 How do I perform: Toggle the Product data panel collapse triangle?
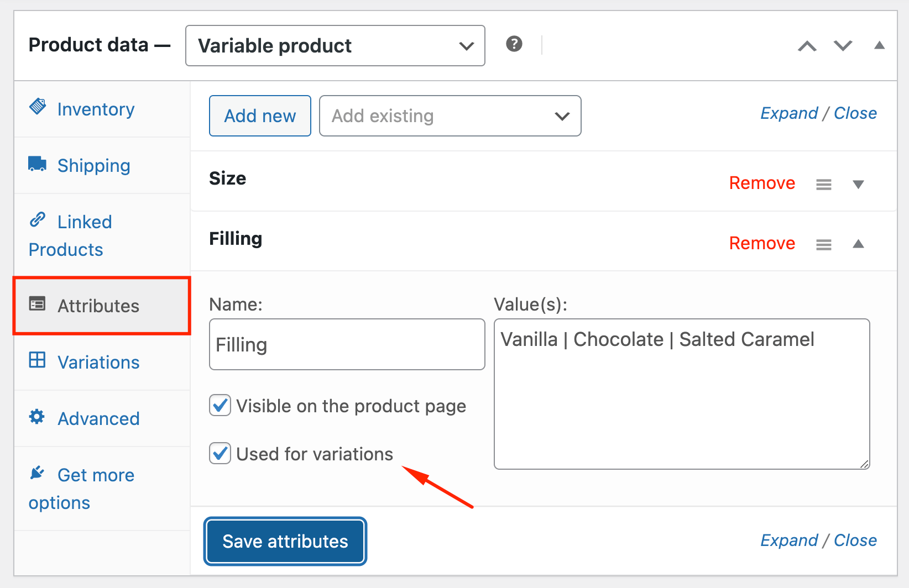[879, 45]
